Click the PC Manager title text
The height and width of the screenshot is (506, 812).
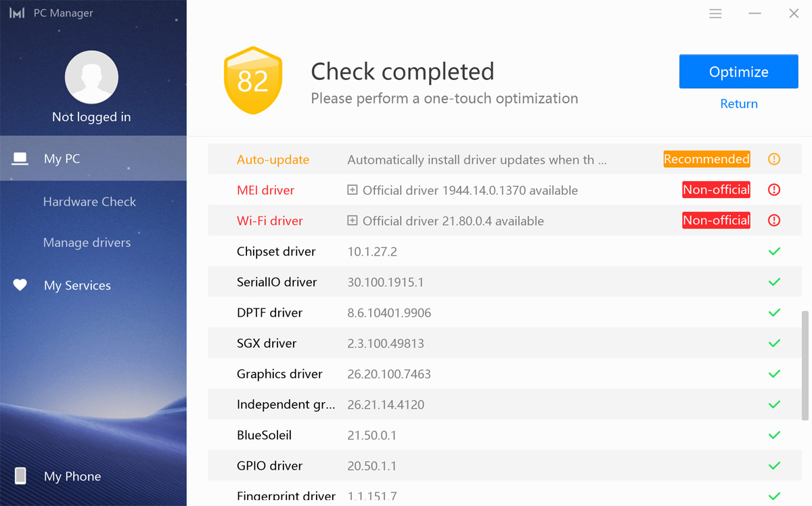(64, 13)
